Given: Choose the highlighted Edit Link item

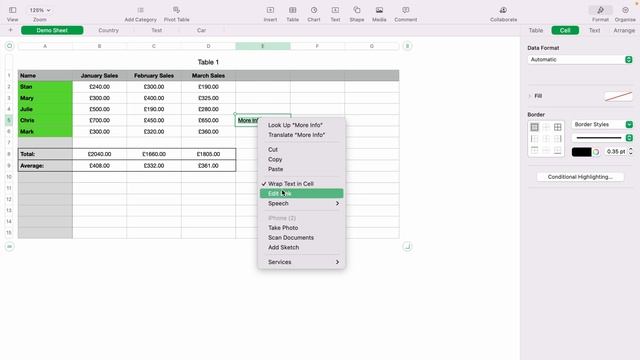Looking at the screenshot, I should coord(302,193).
